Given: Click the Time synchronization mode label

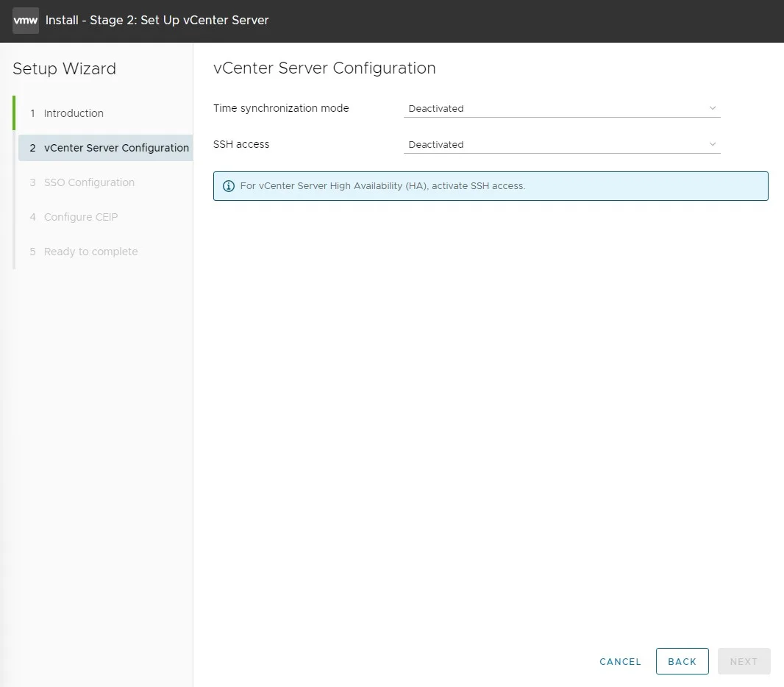Looking at the screenshot, I should click(281, 108).
